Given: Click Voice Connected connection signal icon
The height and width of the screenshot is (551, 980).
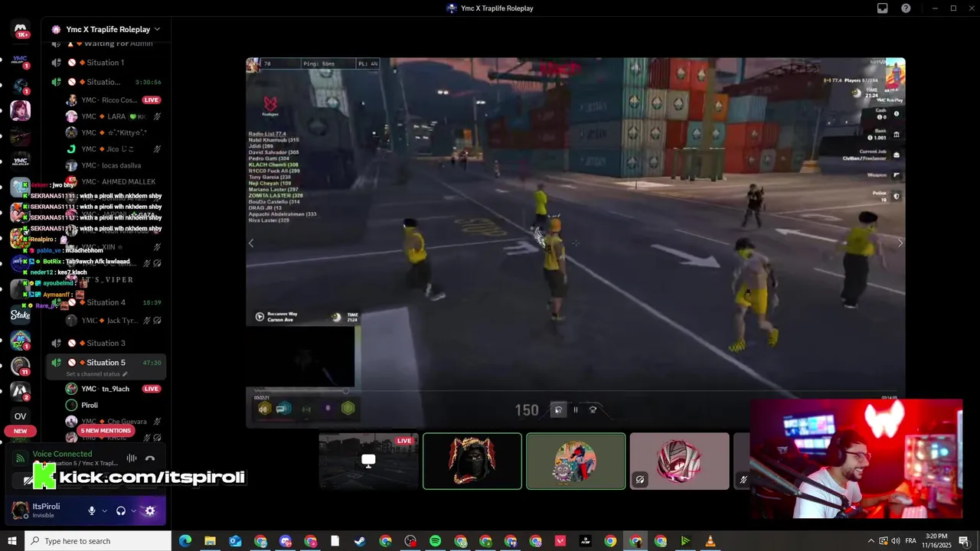Looking at the screenshot, I should (x=21, y=458).
